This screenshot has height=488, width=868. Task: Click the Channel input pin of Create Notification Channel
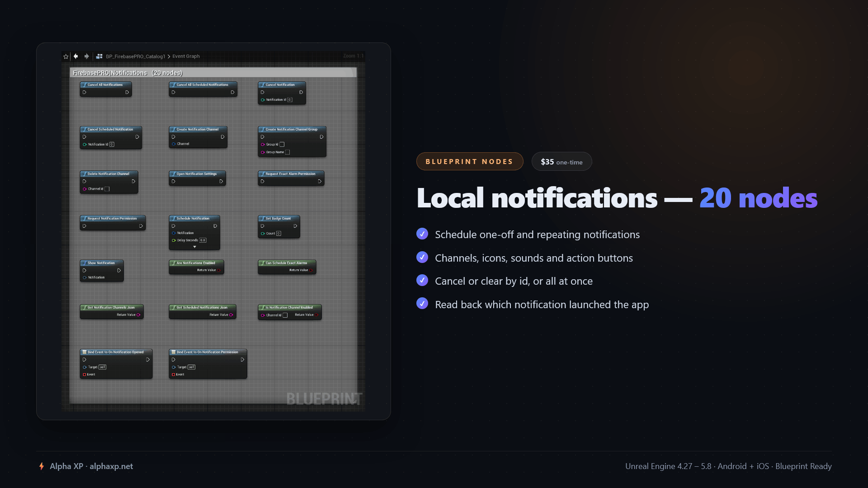pyautogui.click(x=174, y=144)
